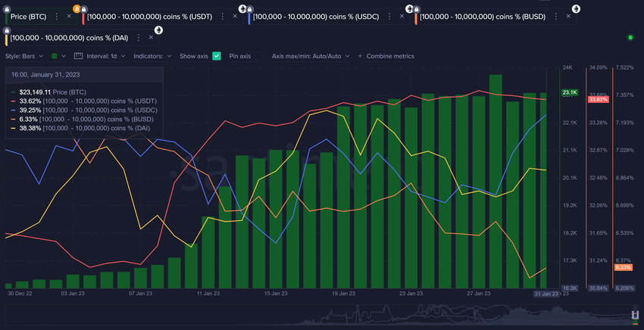Remove the Price (BTC) metric
This screenshot has height=330, width=644.
tap(68, 16)
